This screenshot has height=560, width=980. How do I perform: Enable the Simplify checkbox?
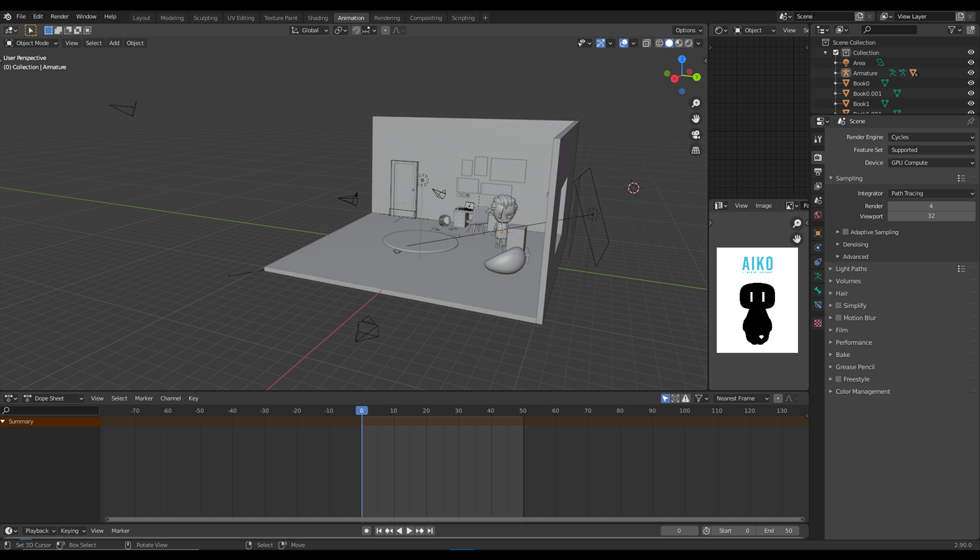coord(838,306)
